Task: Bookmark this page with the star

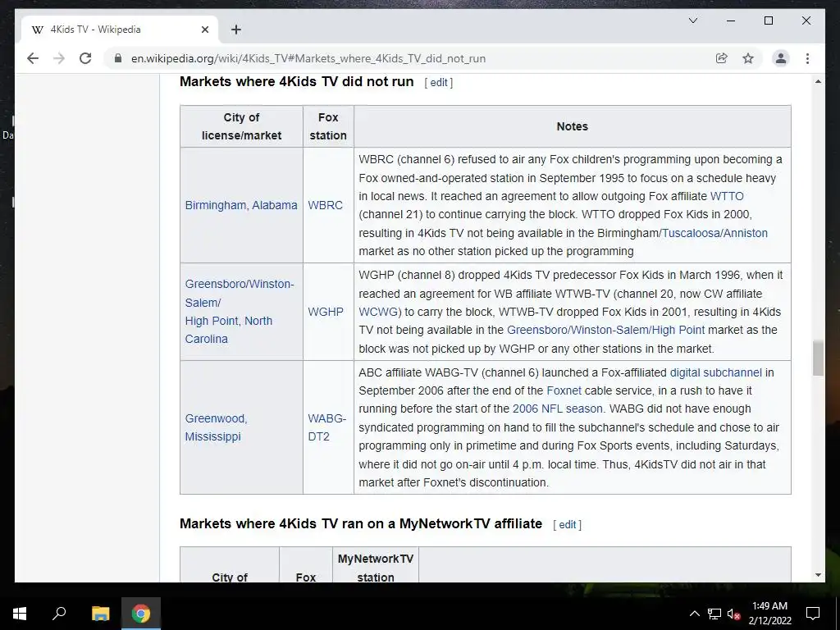Action: tap(748, 58)
